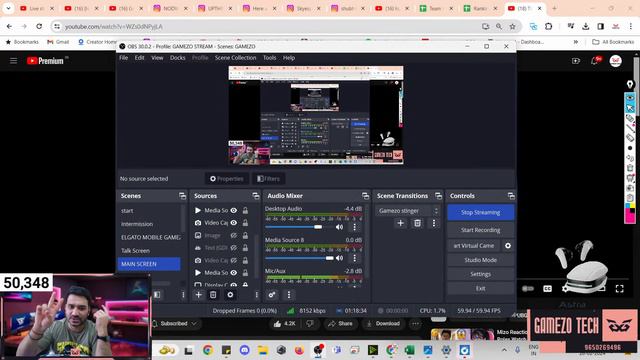Open virtual camera gear settings
Viewport: 640px width, 360px height.
(x=508, y=246)
